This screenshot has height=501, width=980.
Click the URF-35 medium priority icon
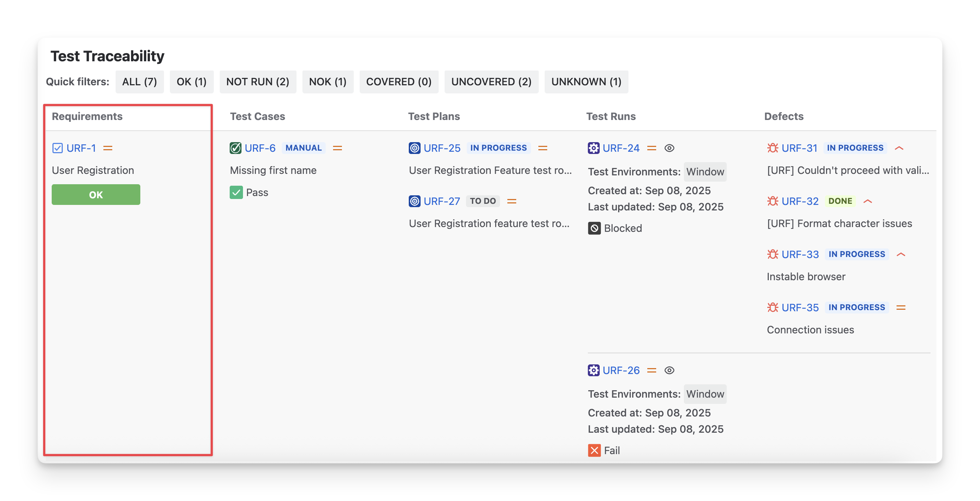[901, 308]
